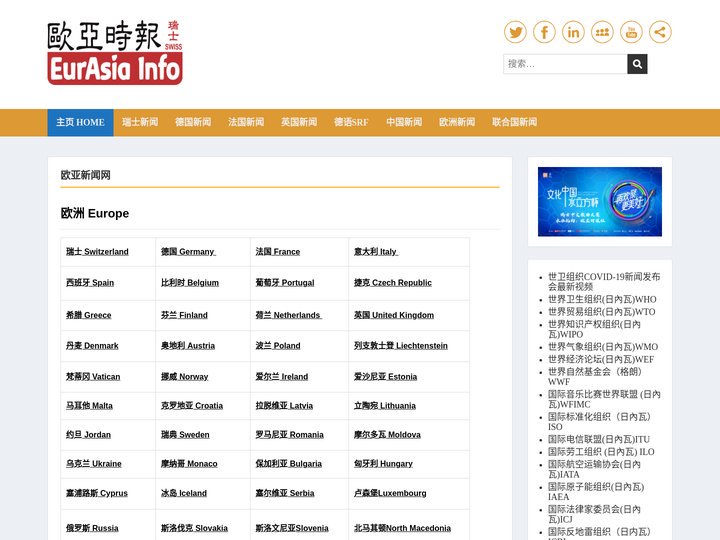Open the 波兰 Poland link

click(278, 346)
